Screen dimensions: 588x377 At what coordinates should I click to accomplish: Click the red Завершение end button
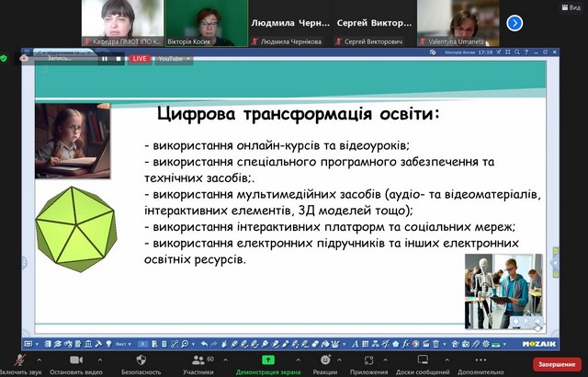(x=557, y=364)
